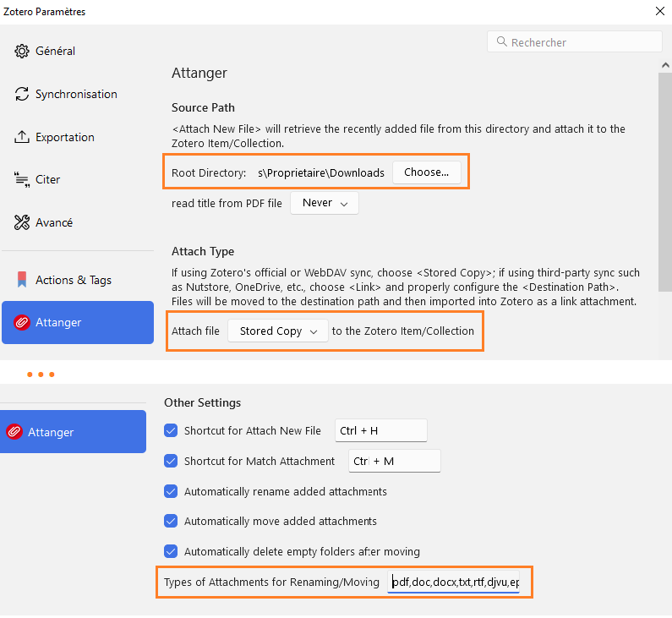672x618 pixels.
Task: Select the Synchronisation arrows icon
Action: 21,94
